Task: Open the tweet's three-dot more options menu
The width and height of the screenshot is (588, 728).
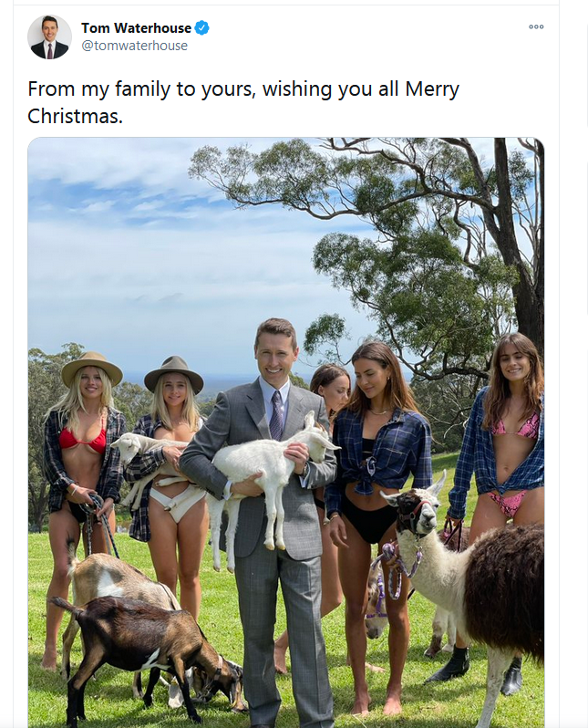Action: coord(536,27)
